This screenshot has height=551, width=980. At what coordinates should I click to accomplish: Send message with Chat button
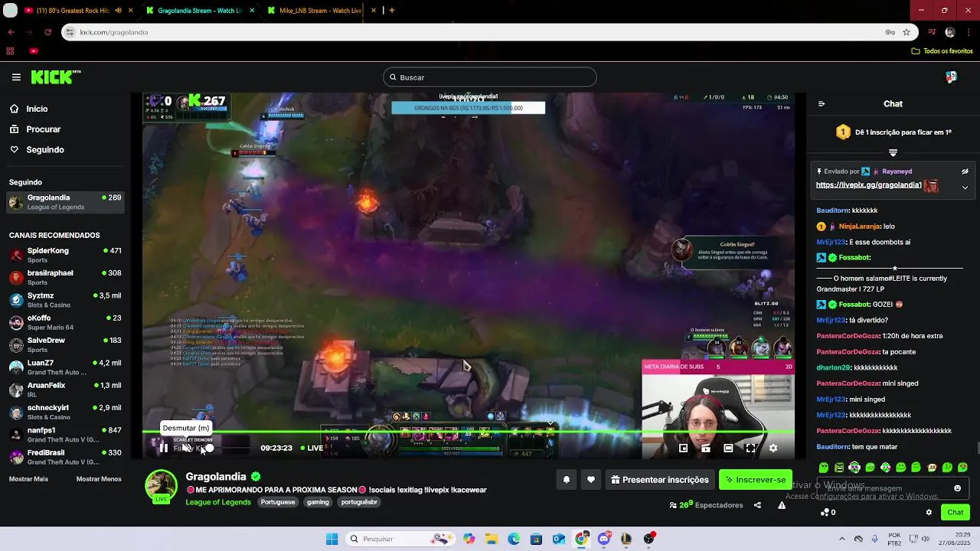pyautogui.click(x=955, y=512)
